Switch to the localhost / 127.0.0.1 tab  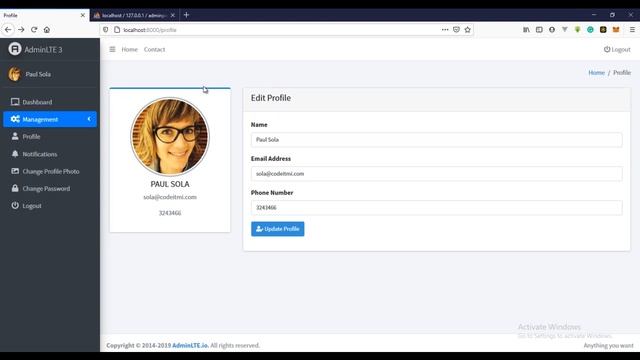pos(133,15)
